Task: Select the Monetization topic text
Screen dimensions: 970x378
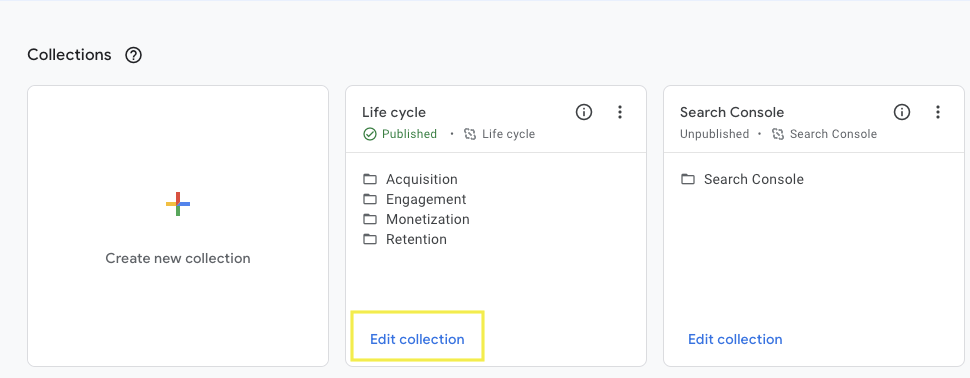Action: (x=427, y=219)
